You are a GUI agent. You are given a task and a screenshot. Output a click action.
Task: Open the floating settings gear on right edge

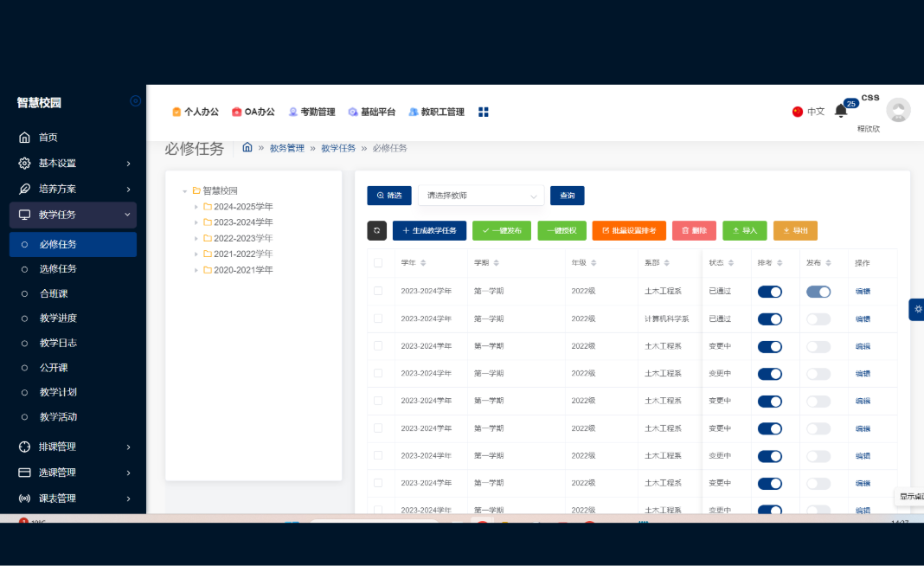917,310
